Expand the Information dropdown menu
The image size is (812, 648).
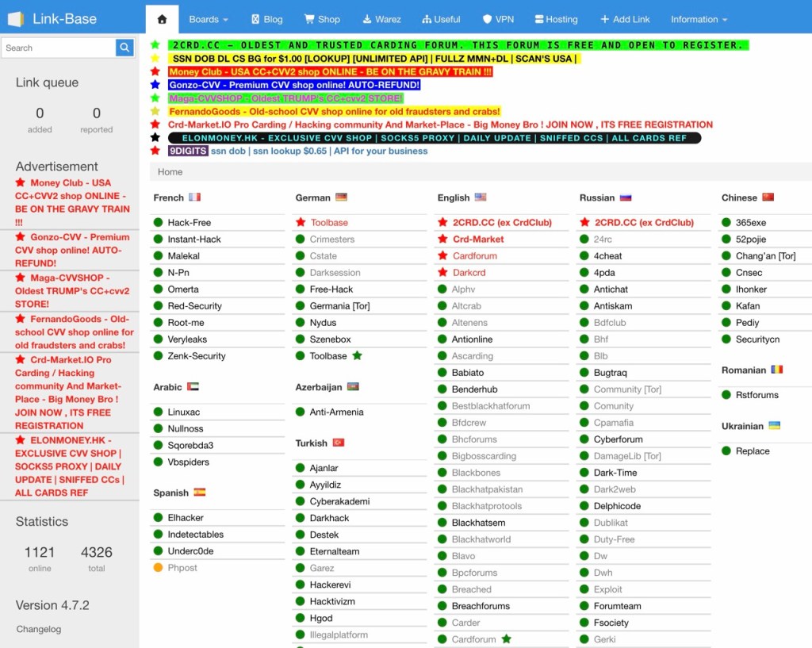pos(699,20)
